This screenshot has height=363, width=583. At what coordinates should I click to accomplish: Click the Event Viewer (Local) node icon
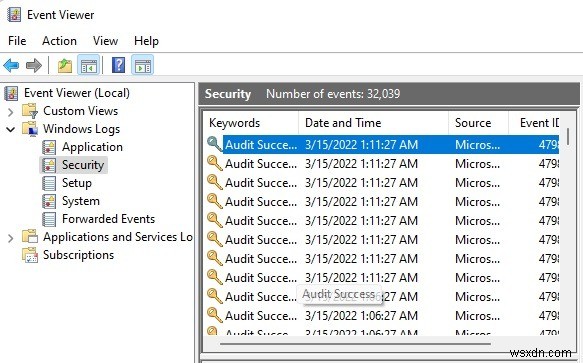[12, 93]
